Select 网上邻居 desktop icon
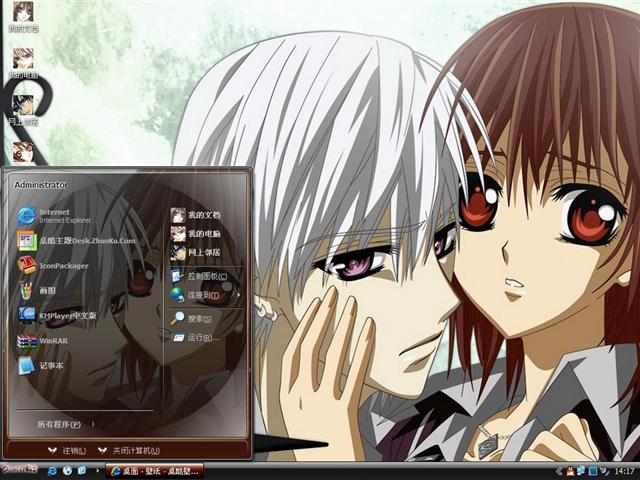Image resolution: width=640 pixels, height=480 pixels. pos(23,110)
